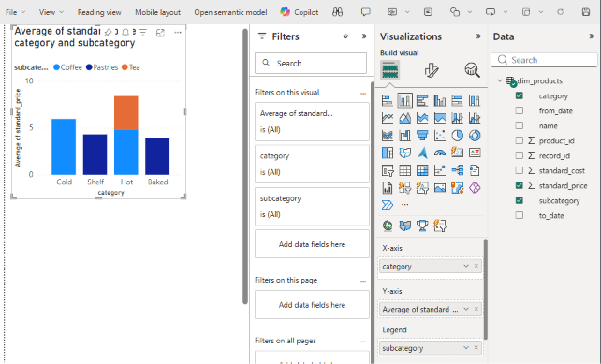Pin the chart visual using pin icon
The height and width of the screenshot is (364, 601).
coord(108,33)
